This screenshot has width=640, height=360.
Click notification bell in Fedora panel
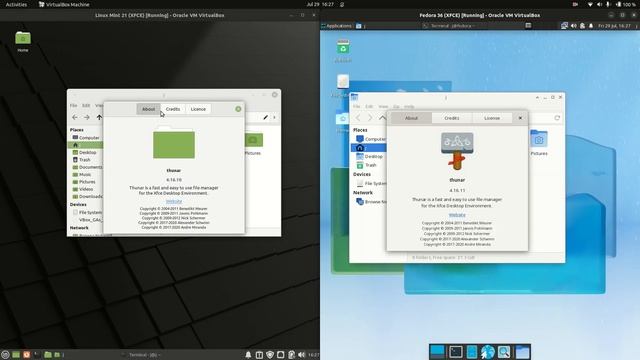coord(591,26)
